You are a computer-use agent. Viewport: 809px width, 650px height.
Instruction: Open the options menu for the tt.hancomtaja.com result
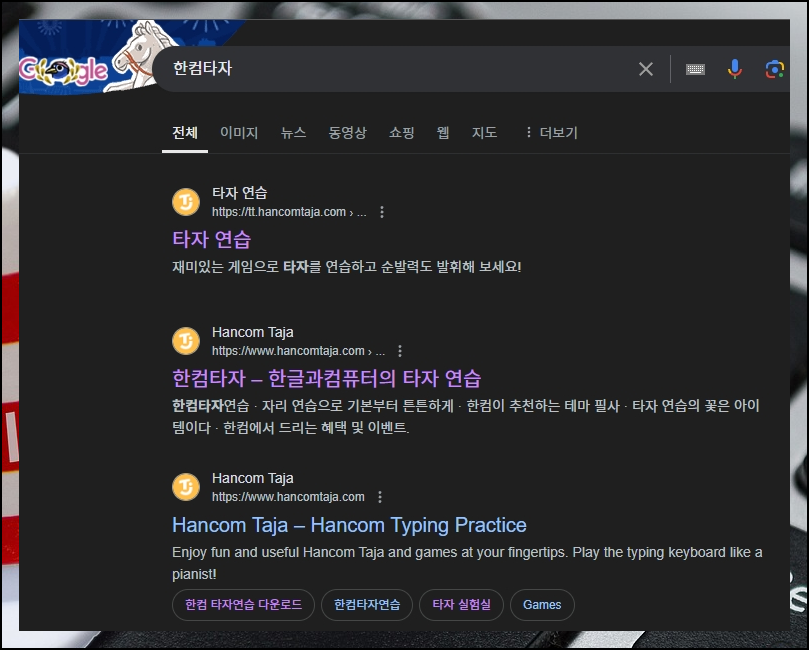pos(382,212)
